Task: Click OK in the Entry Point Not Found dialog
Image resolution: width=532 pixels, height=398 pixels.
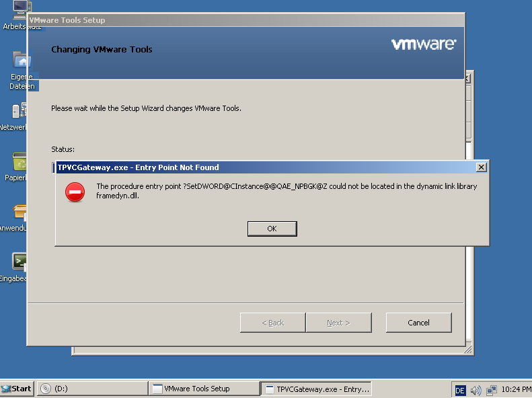Action: (272, 229)
